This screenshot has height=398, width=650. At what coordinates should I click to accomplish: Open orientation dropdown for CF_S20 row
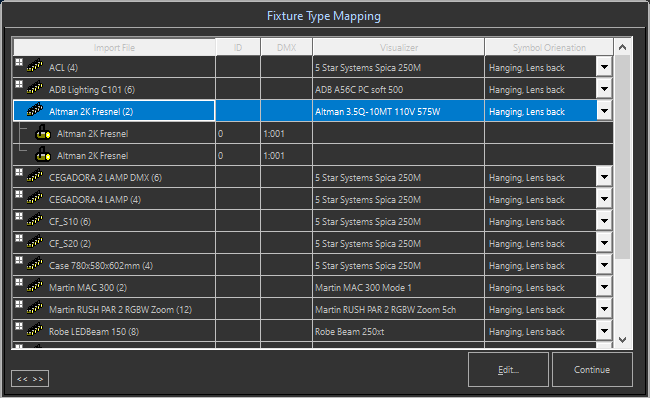point(604,243)
